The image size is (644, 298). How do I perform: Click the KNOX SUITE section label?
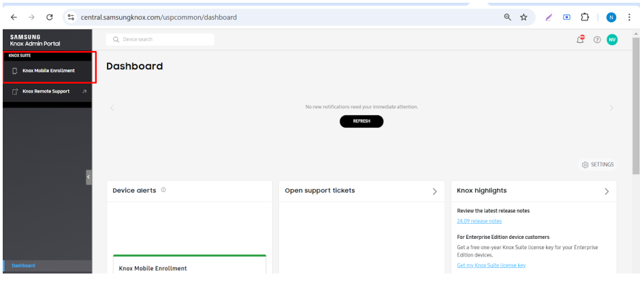point(20,55)
